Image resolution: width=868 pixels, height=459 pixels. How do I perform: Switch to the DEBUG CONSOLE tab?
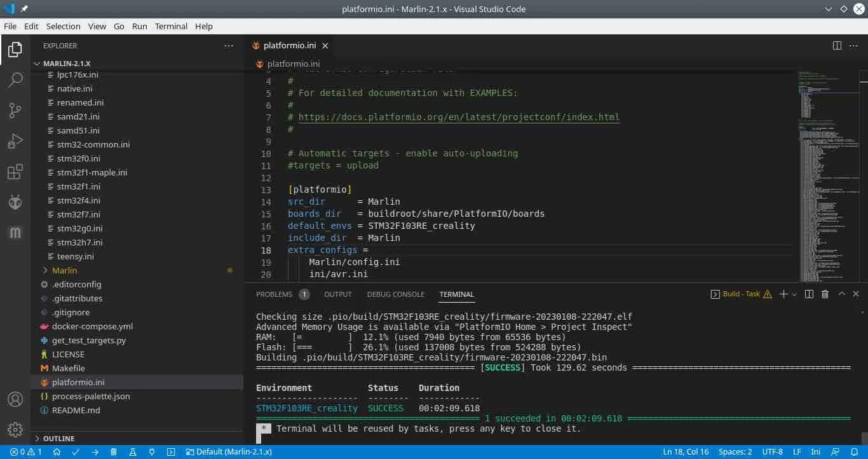click(395, 294)
